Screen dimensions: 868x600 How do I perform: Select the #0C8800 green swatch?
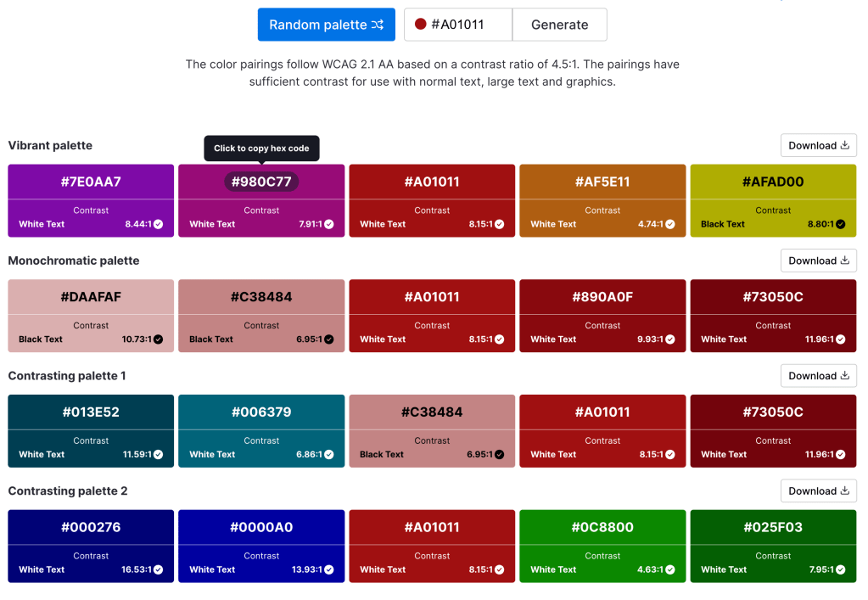pyautogui.click(x=602, y=527)
